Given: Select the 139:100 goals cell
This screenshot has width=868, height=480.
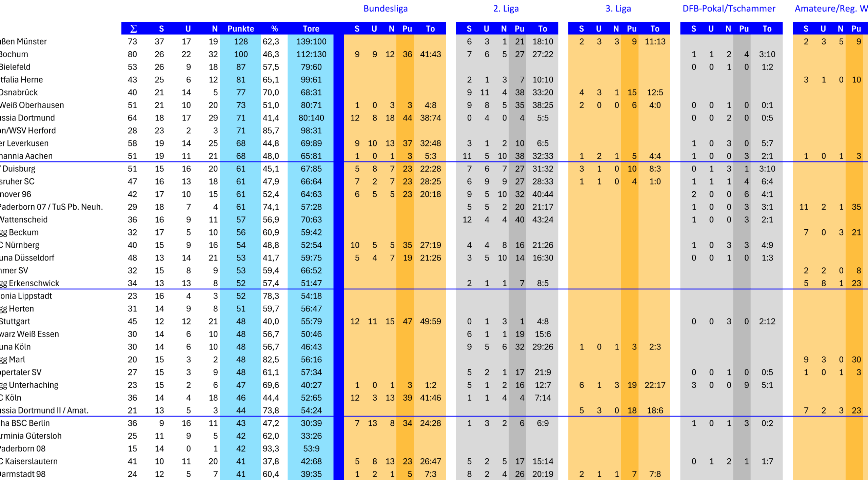Looking at the screenshot, I should click(x=311, y=41).
